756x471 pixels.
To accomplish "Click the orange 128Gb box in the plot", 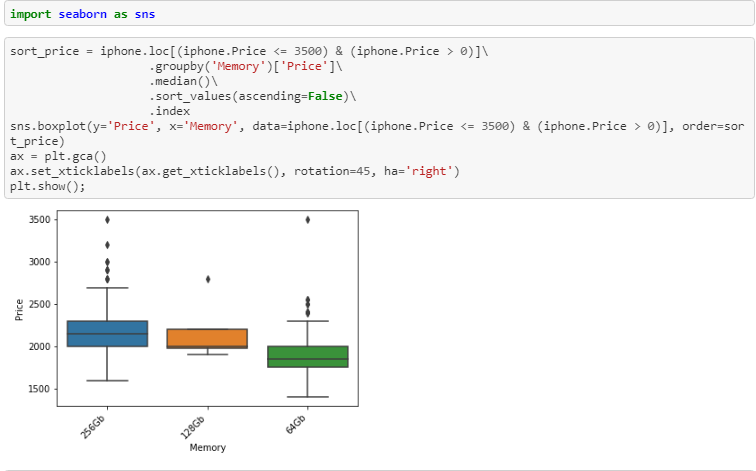I will [207, 338].
